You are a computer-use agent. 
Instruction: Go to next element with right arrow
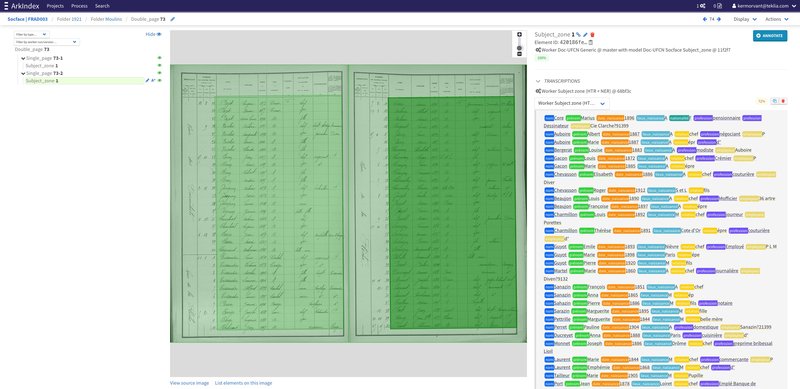[x=718, y=19]
